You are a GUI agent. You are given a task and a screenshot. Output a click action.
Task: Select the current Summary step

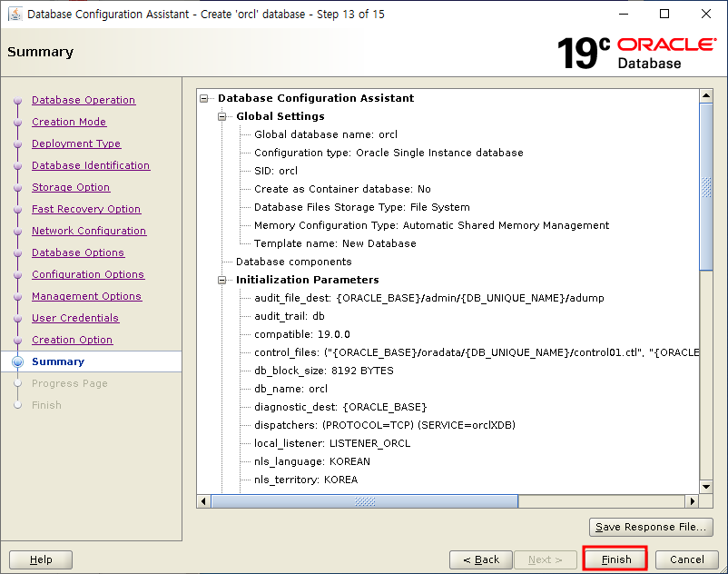(58, 361)
